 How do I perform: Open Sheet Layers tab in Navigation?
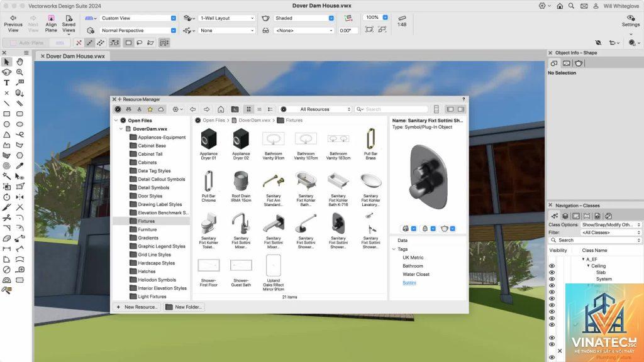tap(576, 216)
